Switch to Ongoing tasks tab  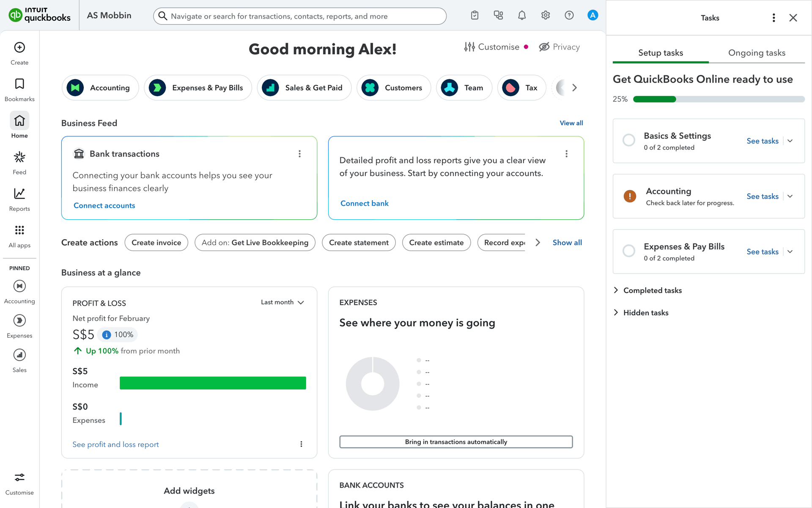pyautogui.click(x=757, y=53)
